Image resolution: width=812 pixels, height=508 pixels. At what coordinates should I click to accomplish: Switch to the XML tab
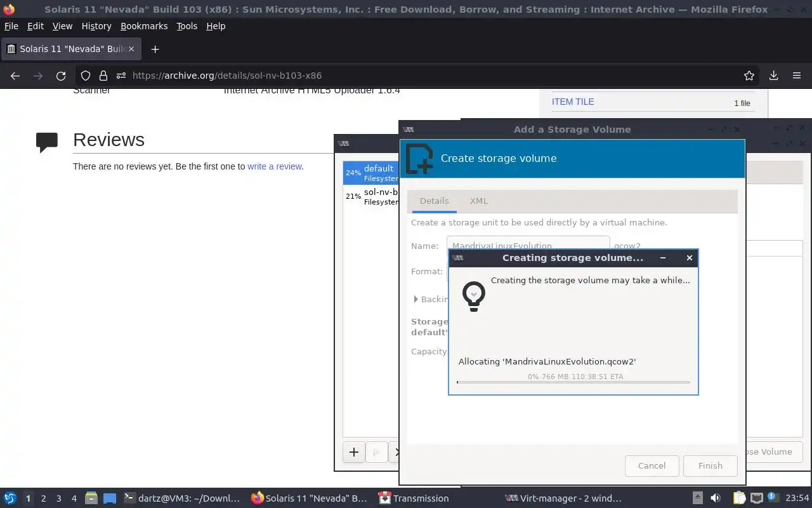pos(479,201)
